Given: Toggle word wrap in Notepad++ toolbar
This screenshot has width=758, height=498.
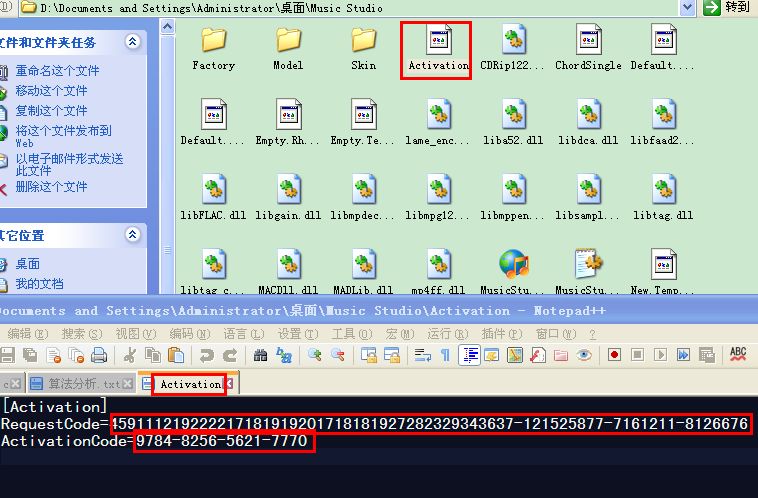Looking at the screenshot, I should (x=422, y=355).
